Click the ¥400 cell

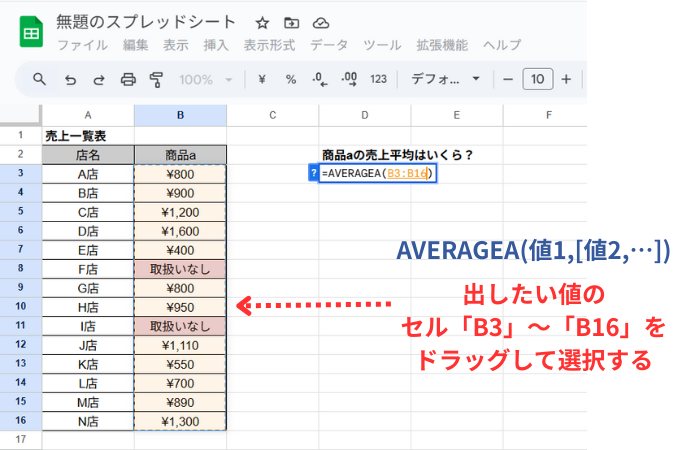(x=180, y=250)
